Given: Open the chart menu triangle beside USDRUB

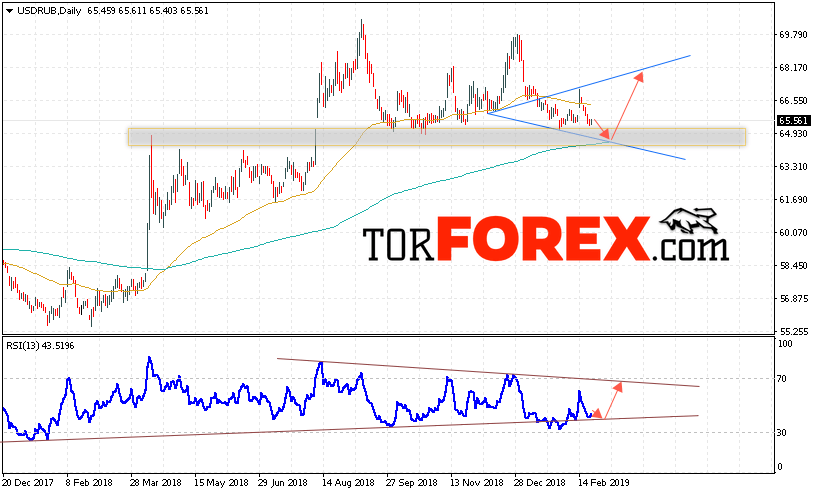Looking at the screenshot, I should (9, 10).
